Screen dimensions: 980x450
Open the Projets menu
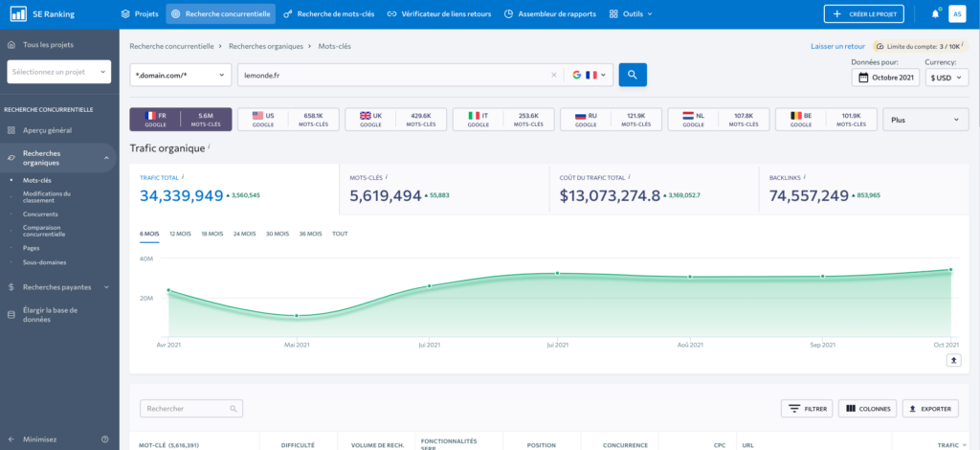140,13
